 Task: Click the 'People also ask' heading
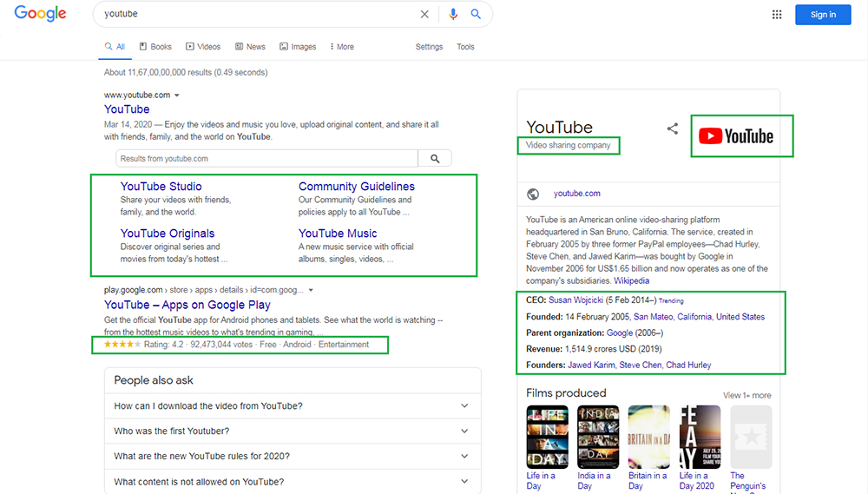pyautogui.click(x=154, y=380)
